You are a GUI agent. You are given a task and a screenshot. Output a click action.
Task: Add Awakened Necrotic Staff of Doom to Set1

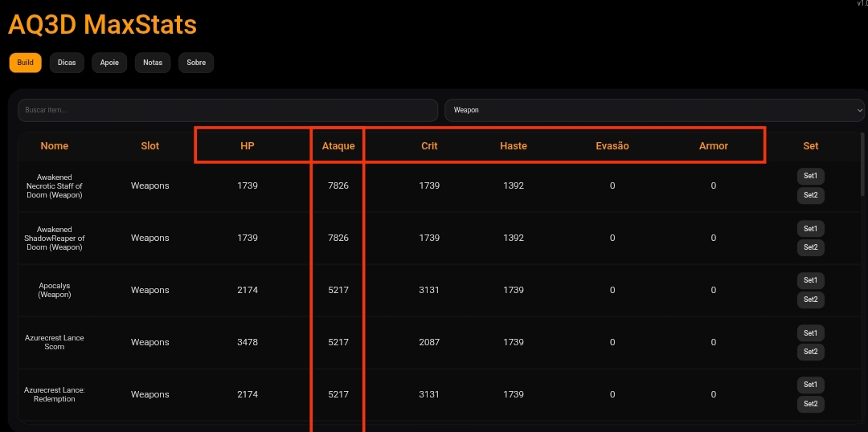coord(810,177)
